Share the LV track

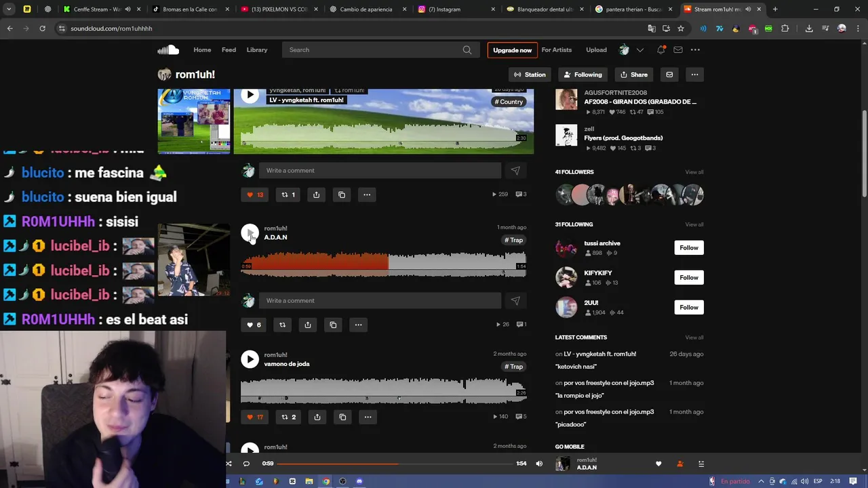pos(316,195)
